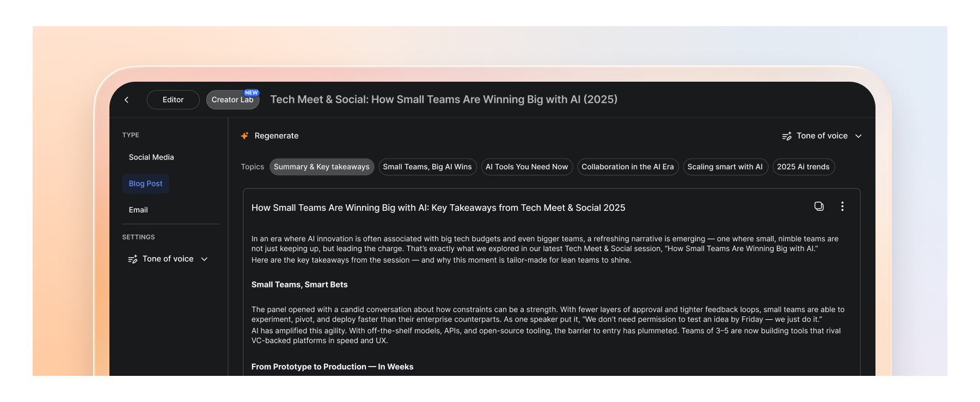Click the tone icon in the sidebar settings
The width and height of the screenshot is (980, 402).
coord(133,259)
